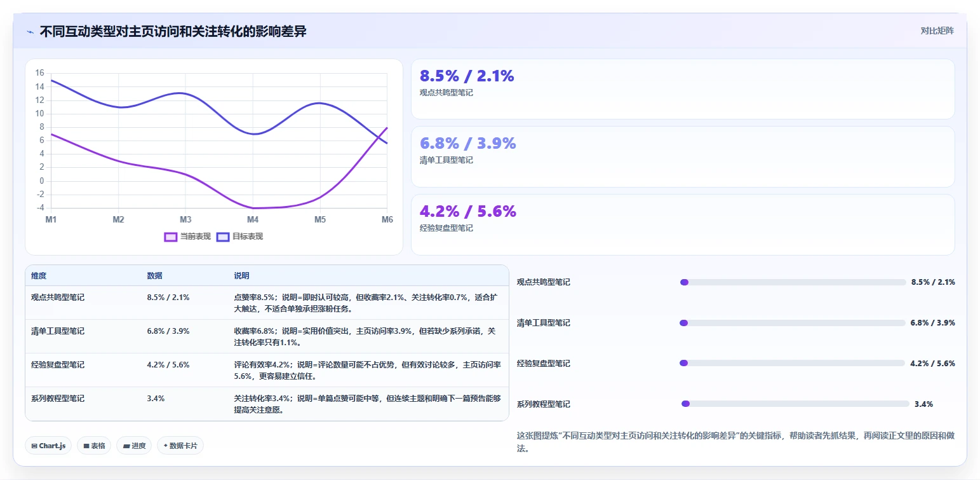
Task: Click the 观点共鸣型笔记 data card label
Action: (x=446, y=92)
